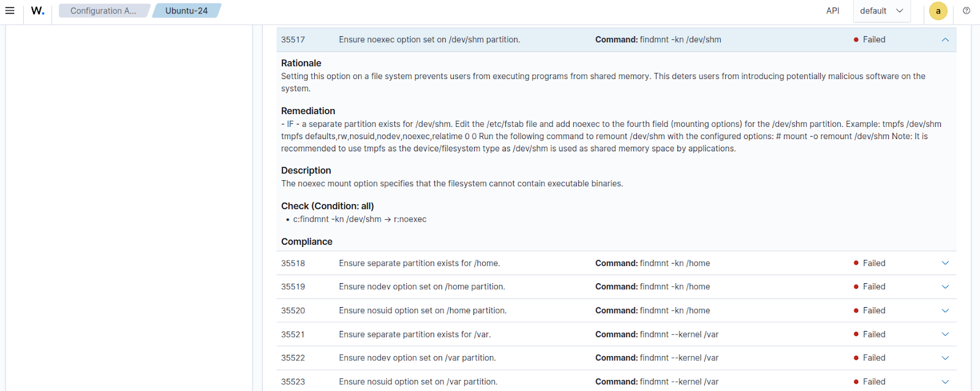980x391 pixels.
Task: Click 'Ensure nodev option set on /home partition.'
Action: click(422, 287)
